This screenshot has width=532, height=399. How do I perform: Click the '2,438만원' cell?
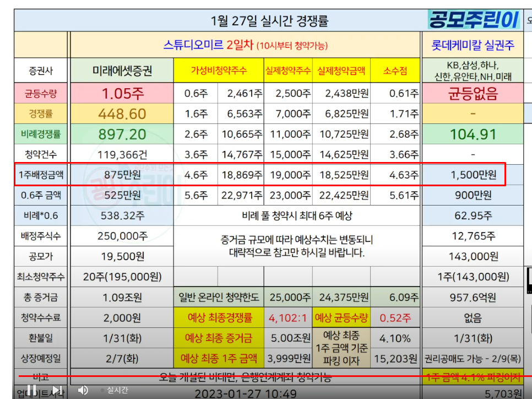[x=341, y=93]
